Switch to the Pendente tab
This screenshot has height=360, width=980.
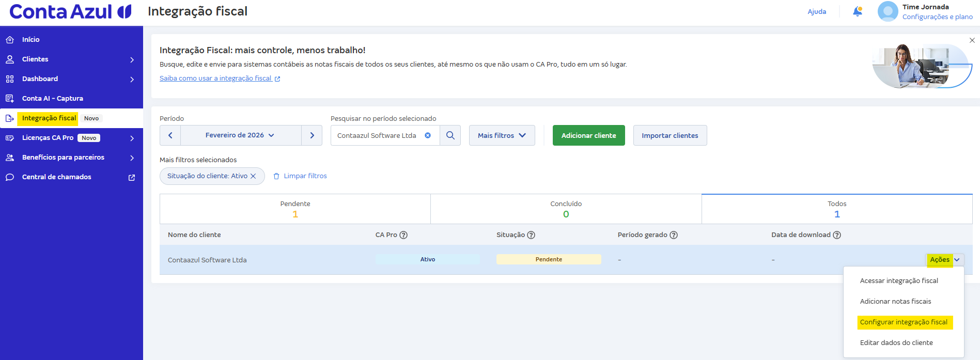(x=295, y=209)
